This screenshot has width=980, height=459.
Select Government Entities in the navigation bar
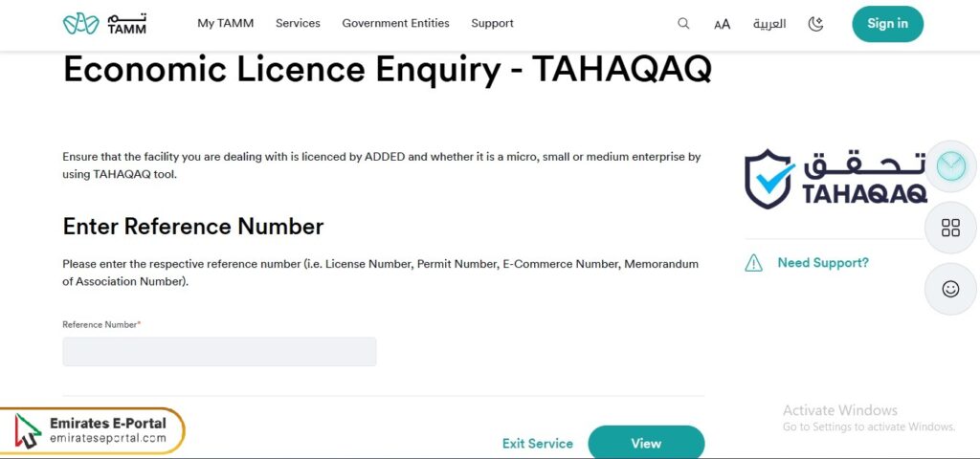(x=395, y=23)
